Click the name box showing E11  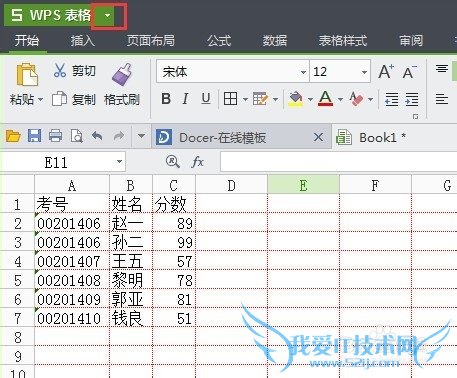[x=57, y=163]
